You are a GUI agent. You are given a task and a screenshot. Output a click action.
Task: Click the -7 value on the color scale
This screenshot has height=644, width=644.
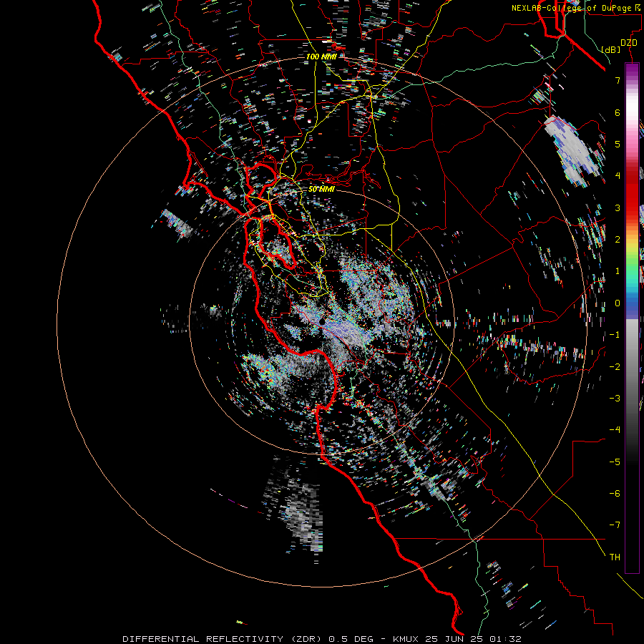615,525
